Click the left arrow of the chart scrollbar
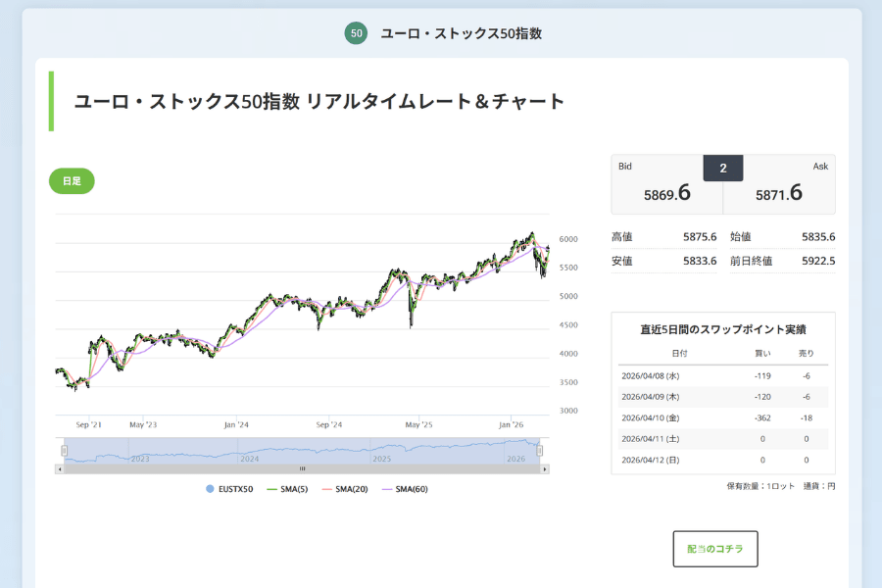This screenshot has height=588, width=882. tap(60, 468)
